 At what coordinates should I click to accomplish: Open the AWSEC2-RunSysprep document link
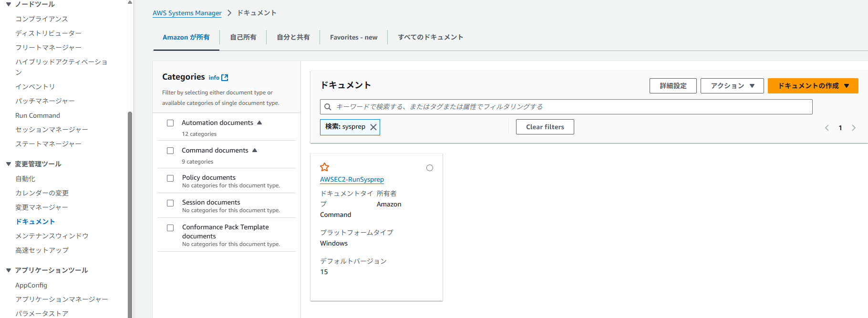point(352,179)
